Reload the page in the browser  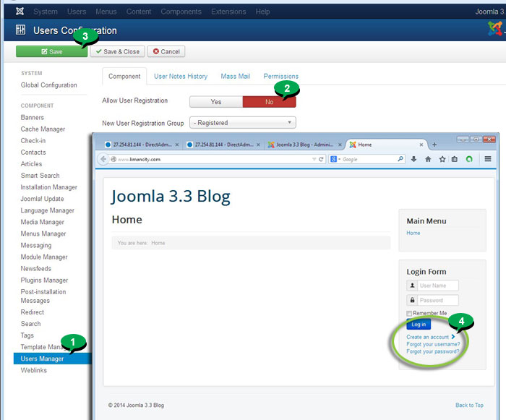pyautogui.click(x=321, y=159)
